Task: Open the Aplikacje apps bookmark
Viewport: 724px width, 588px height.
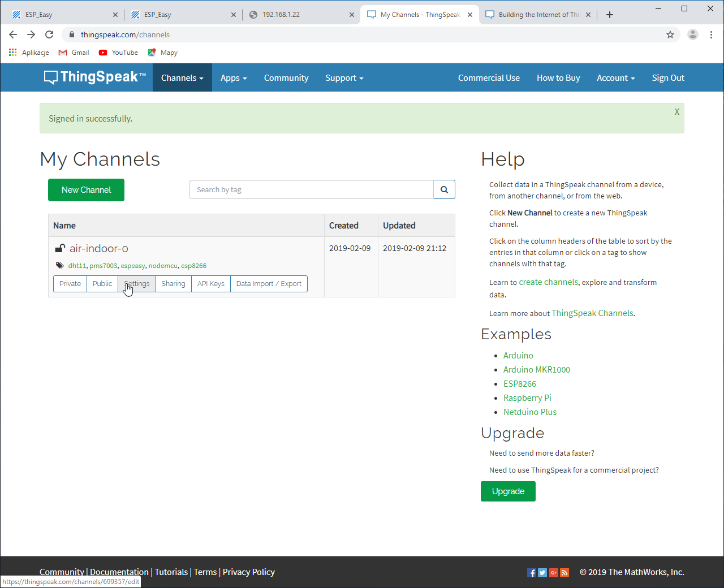Action: [x=29, y=53]
